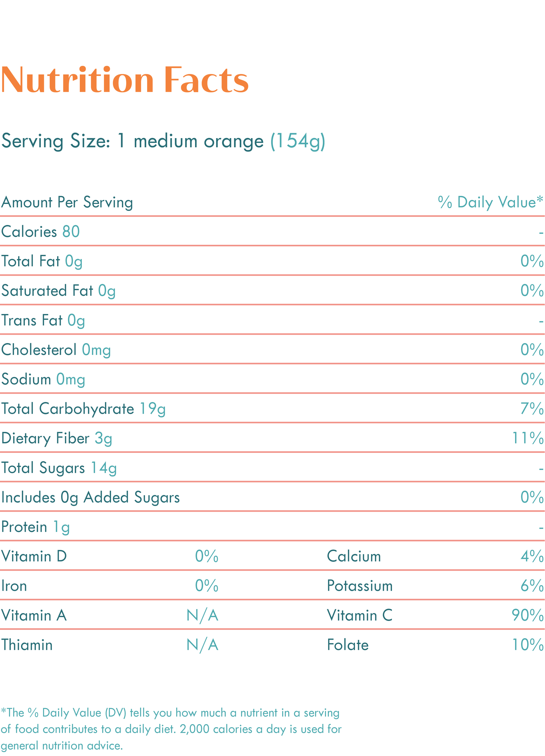Select the Amount Per Serving label

coord(67,202)
